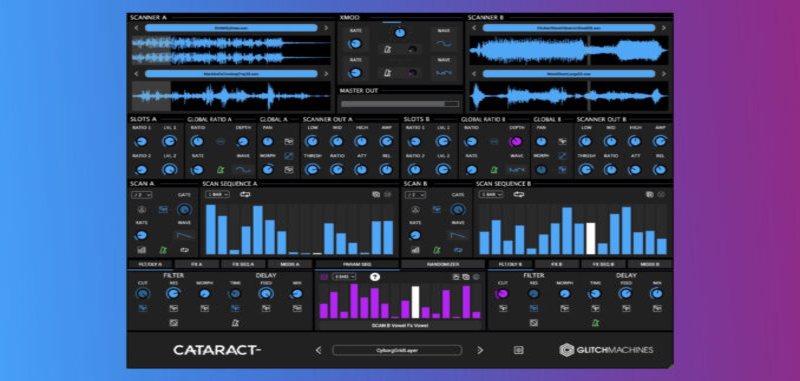Toggle the modulation button under Delay A TIME

pyautogui.click(x=235, y=308)
